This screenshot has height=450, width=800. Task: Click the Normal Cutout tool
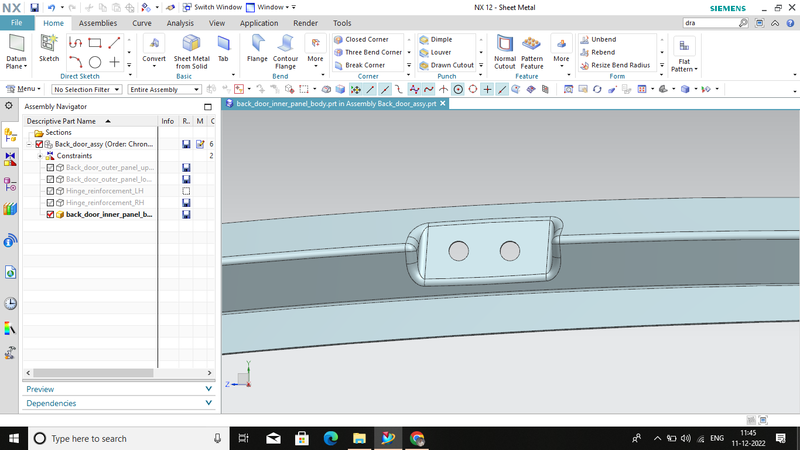505,52
